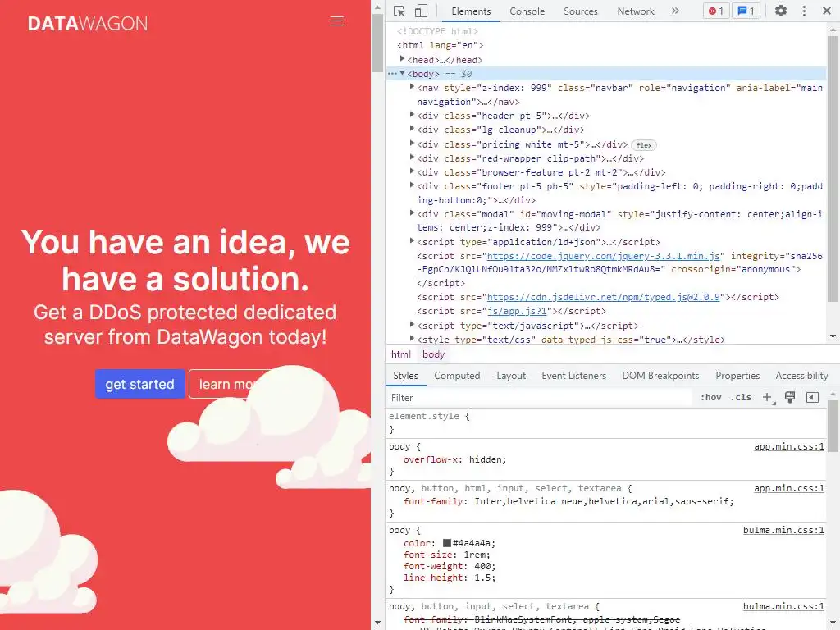Open the Properties tab
Image resolution: width=840 pixels, height=630 pixels.
click(737, 376)
